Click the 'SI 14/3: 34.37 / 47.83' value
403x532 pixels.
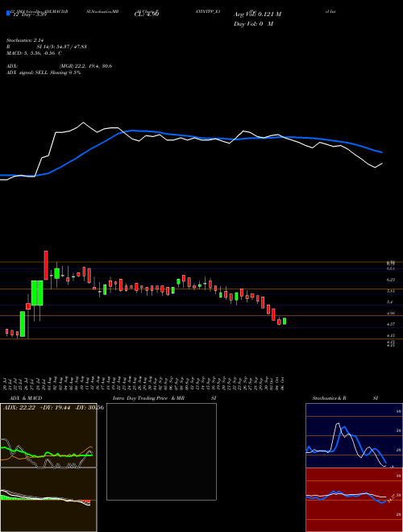(62, 47)
